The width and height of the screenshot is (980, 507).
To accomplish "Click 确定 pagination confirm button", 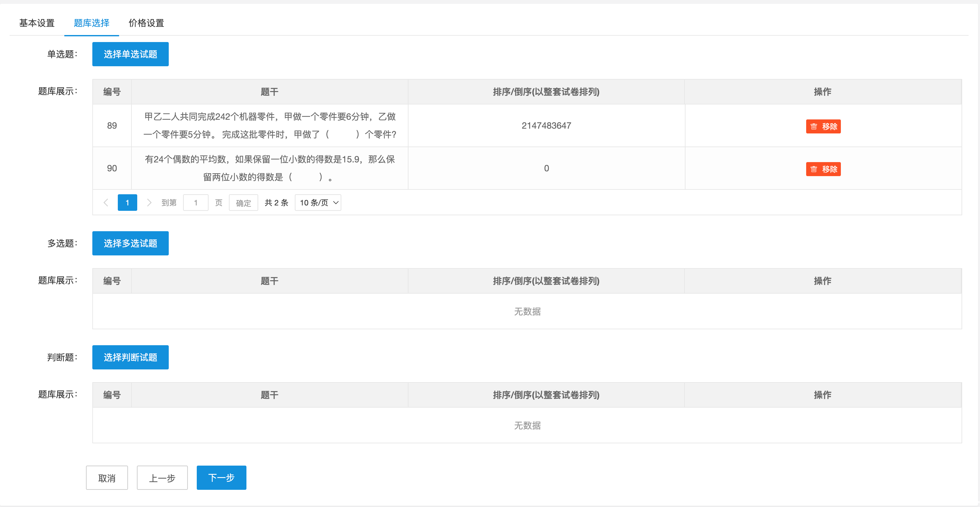I will pos(243,203).
